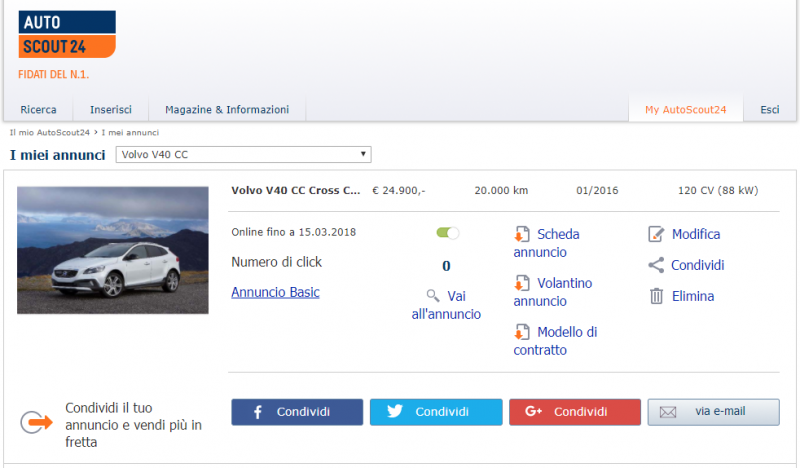Open the Modello di contratto link text
This screenshot has width=800, height=468.
pyautogui.click(x=556, y=341)
